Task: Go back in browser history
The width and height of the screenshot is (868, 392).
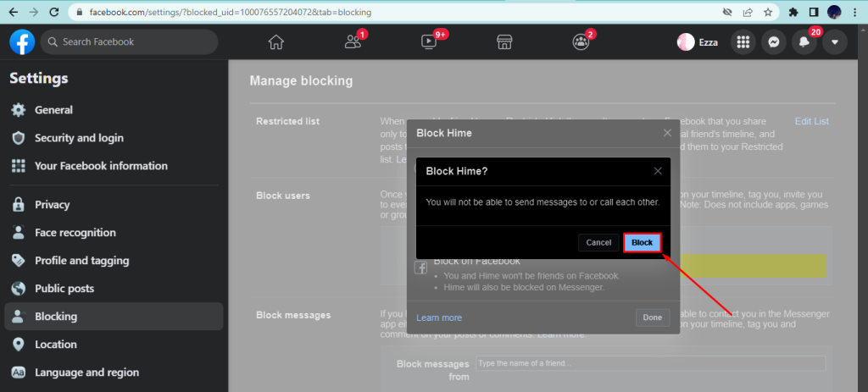Action: point(14,12)
